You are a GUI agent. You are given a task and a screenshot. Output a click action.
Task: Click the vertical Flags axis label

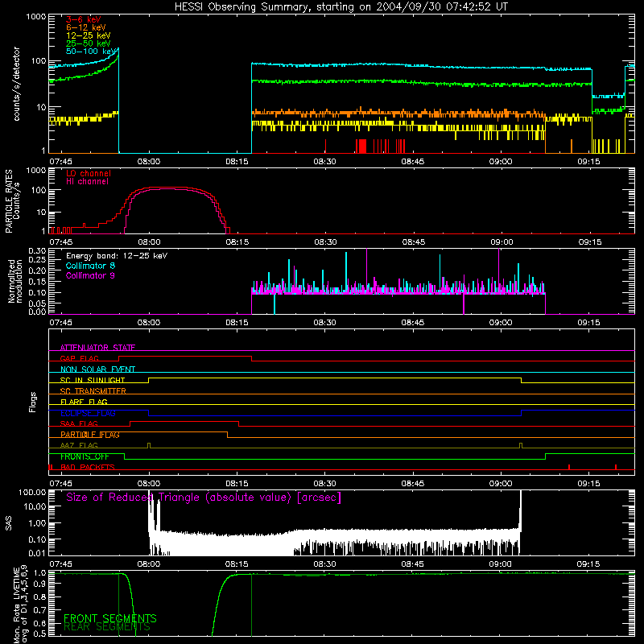coord(33,402)
